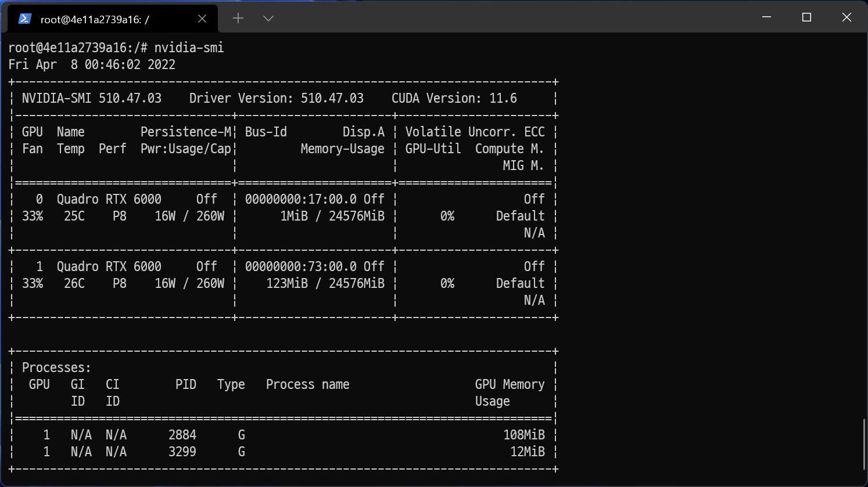Click Driver Version: 510.47.03 text
Screen dimensions: 868x487
click(277, 98)
